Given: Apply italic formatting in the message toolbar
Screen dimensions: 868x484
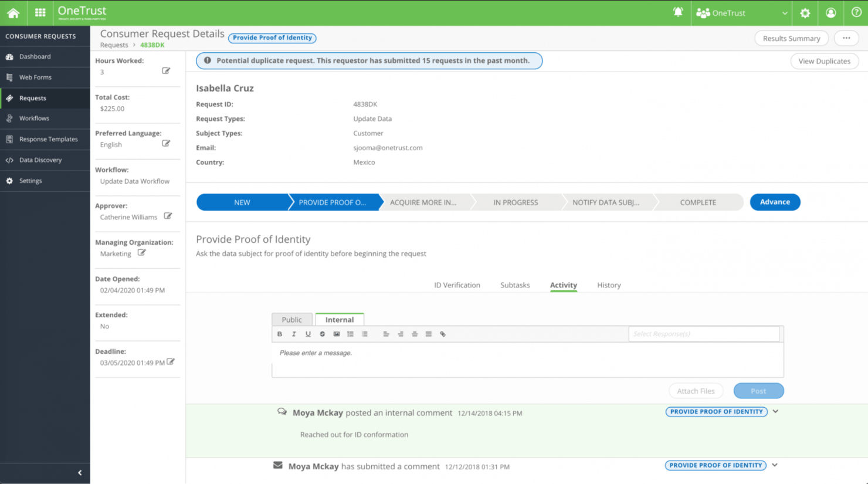Looking at the screenshot, I should [x=294, y=334].
